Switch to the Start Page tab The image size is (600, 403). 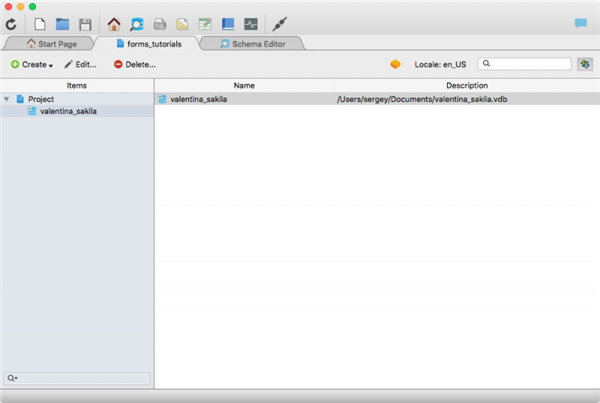pos(50,44)
